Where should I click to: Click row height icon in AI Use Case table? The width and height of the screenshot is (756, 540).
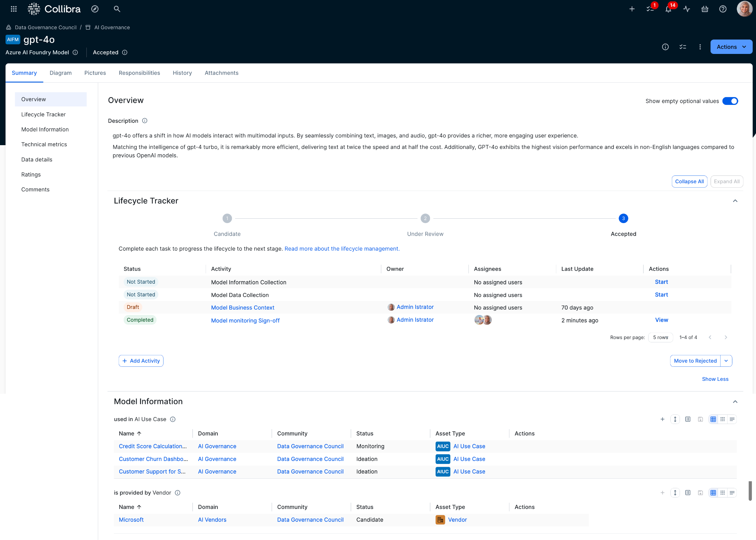coord(675,419)
